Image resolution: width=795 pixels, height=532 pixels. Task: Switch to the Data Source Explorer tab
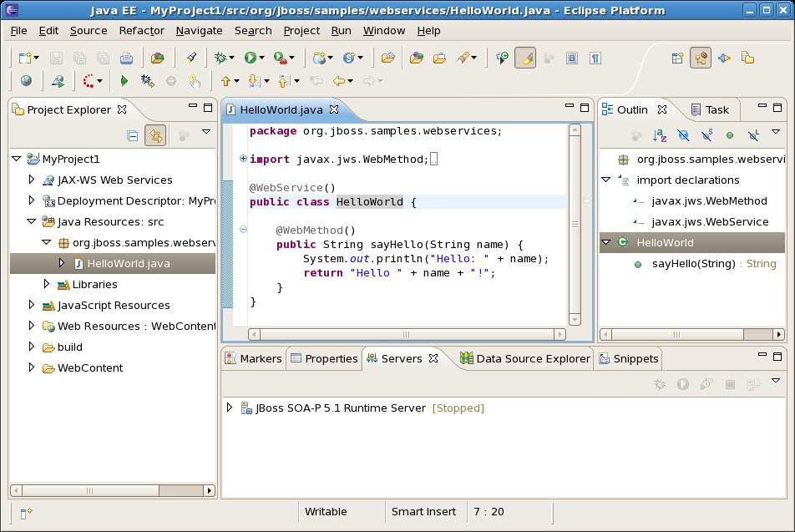(x=524, y=358)
